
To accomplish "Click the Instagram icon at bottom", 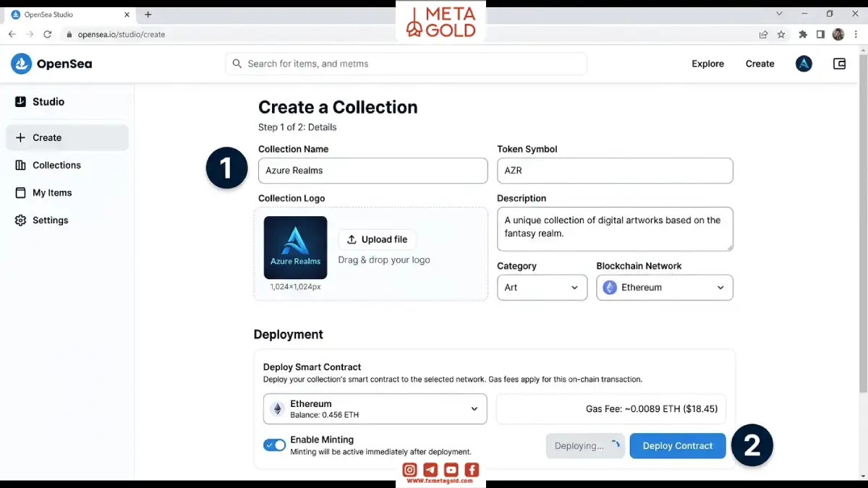I will point(409,470).
